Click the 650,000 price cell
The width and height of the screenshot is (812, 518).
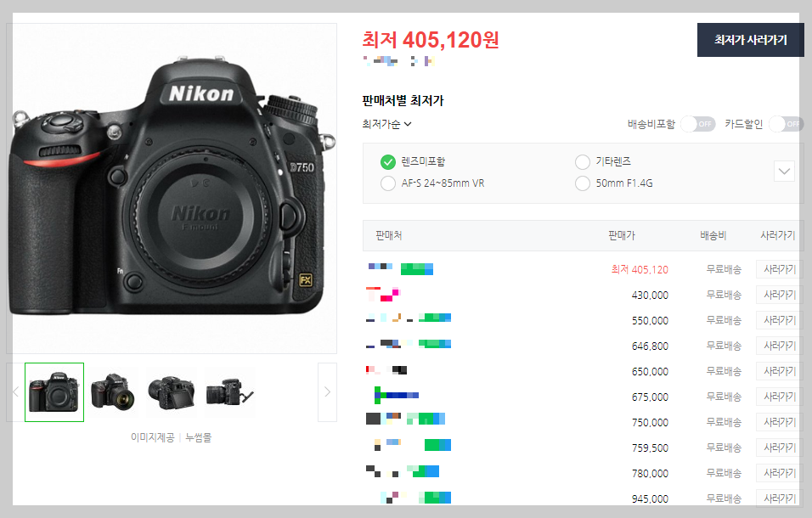pos(650,372)
